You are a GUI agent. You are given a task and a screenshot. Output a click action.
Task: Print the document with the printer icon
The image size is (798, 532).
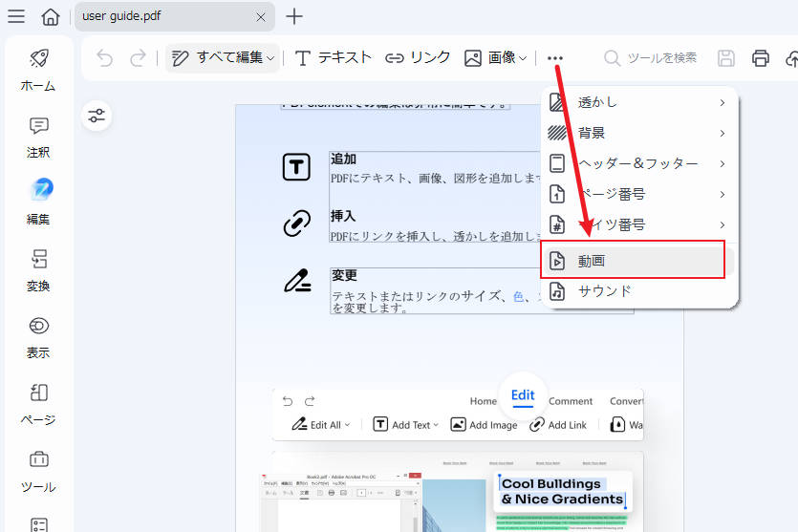tap(761, 58)
